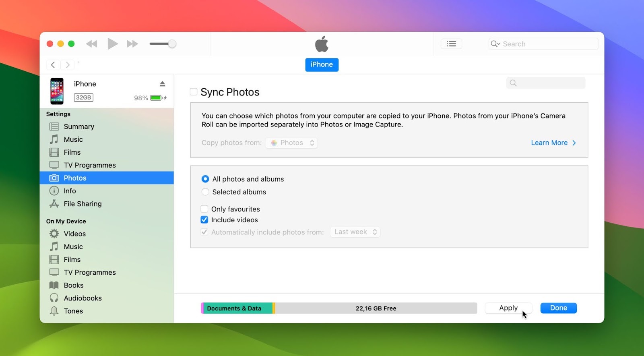This screenshot has width=644, height=356.
Task: Click the On My Device header
Action: [66, 221]
